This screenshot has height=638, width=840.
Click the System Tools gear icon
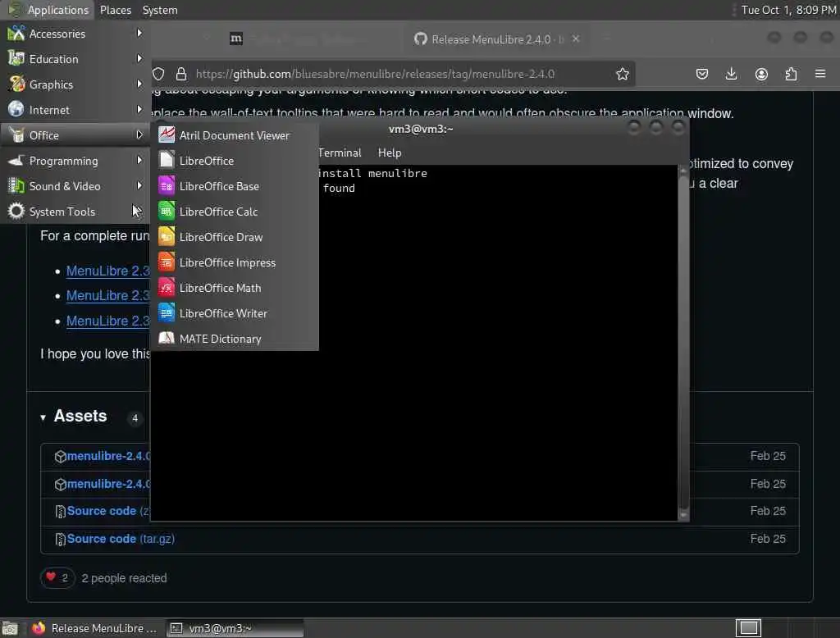tap(16, 211)
